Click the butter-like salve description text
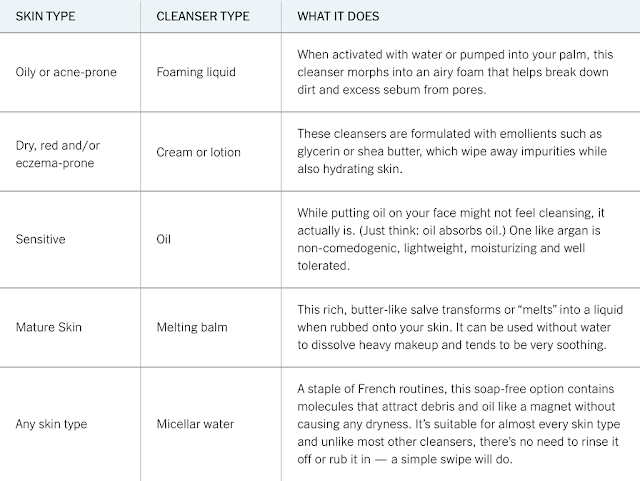 [460, 327]
